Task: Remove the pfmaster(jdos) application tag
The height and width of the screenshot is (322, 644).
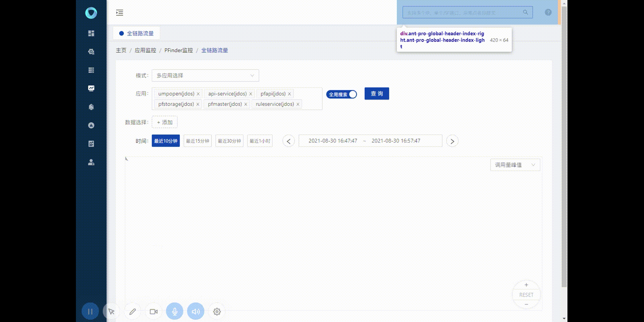Action: pyautogui.click(x=246, y=104)
